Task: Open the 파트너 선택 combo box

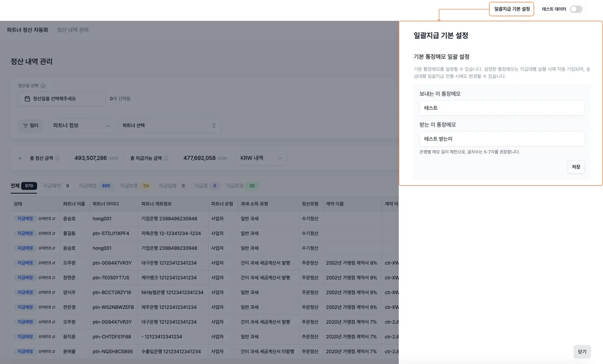Action: (170, 125)
